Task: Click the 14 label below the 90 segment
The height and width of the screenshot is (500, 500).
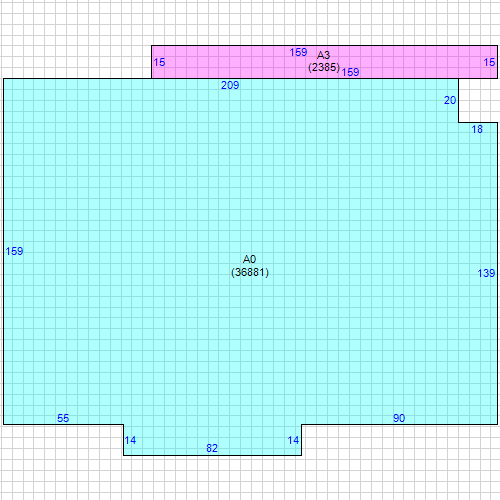Action: coord(293,441)
